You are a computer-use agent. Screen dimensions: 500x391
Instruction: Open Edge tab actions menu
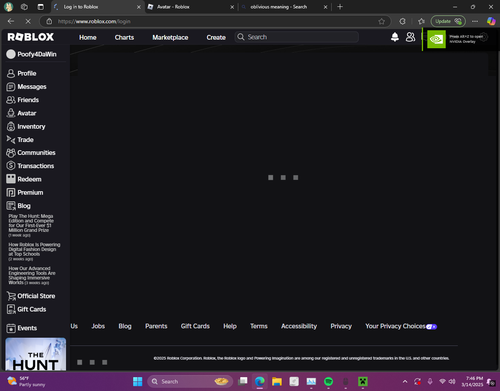point(41,7)
